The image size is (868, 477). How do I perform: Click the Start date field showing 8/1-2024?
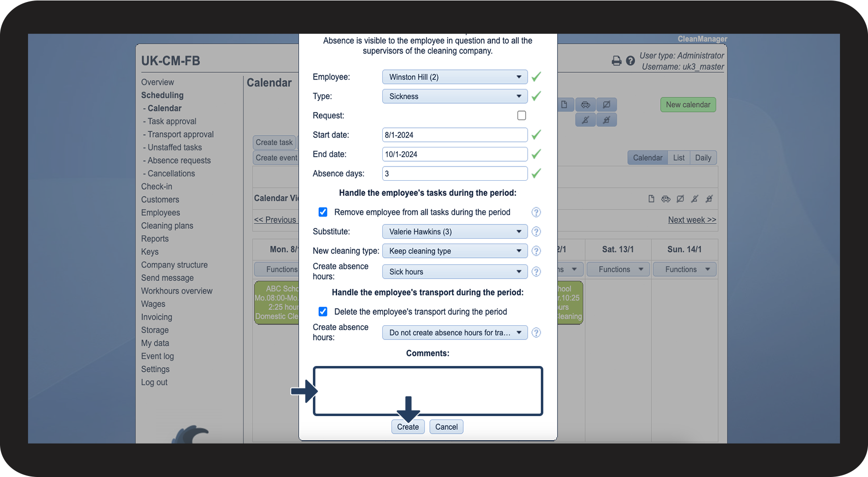(455, 135)
